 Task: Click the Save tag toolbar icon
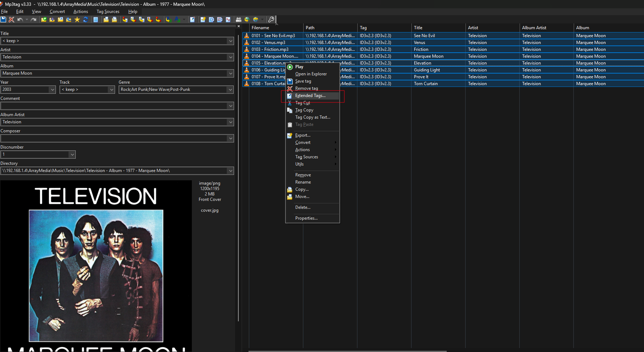point(3,19)
